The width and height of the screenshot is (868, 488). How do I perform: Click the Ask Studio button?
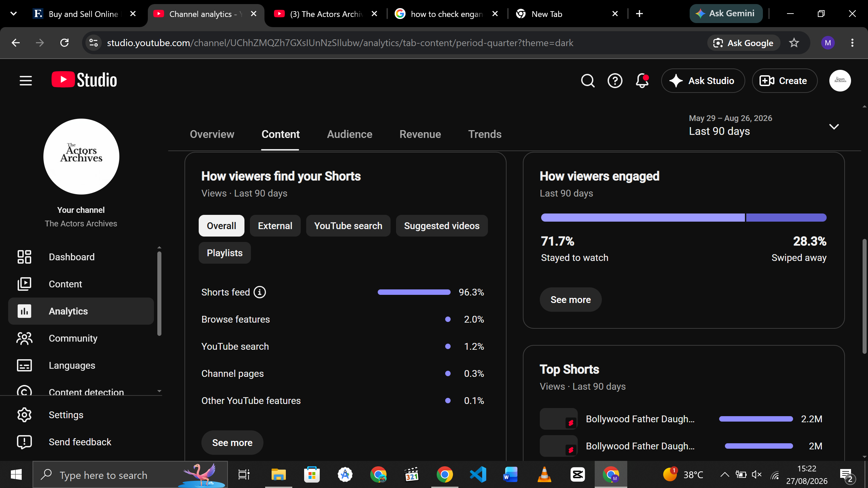(703, 81)
